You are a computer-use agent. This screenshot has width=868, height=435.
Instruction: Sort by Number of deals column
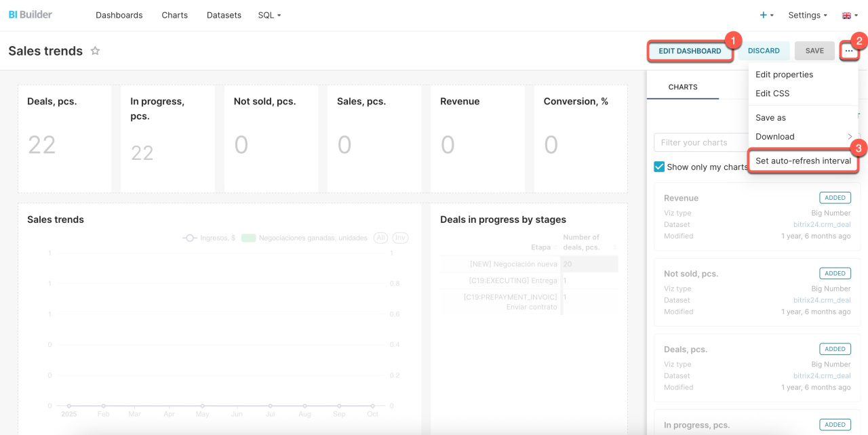coord(581,242)
